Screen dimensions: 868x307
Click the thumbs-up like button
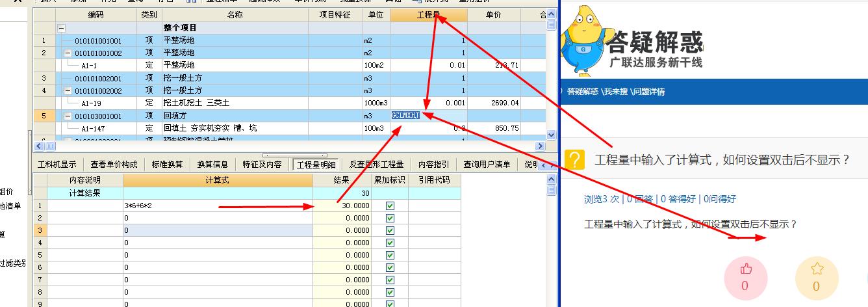[x=745, y=278]
